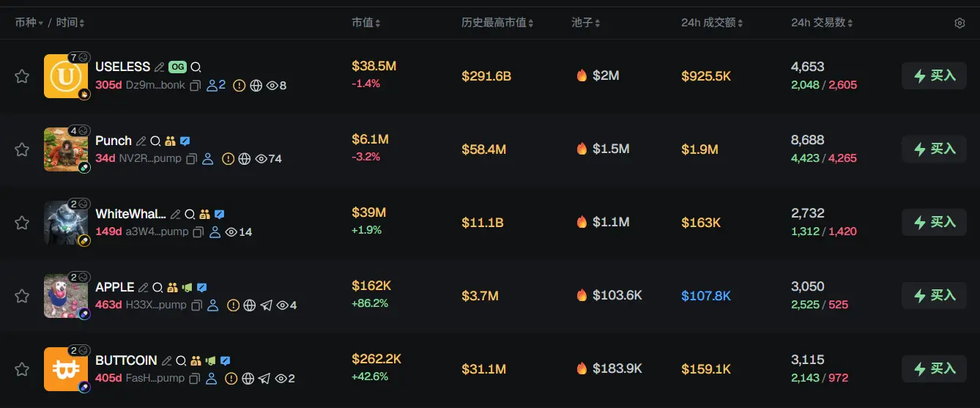Sort by 历史最高市值 header
The width and height of the screenshot is (980, 408).
pos(497,23)
